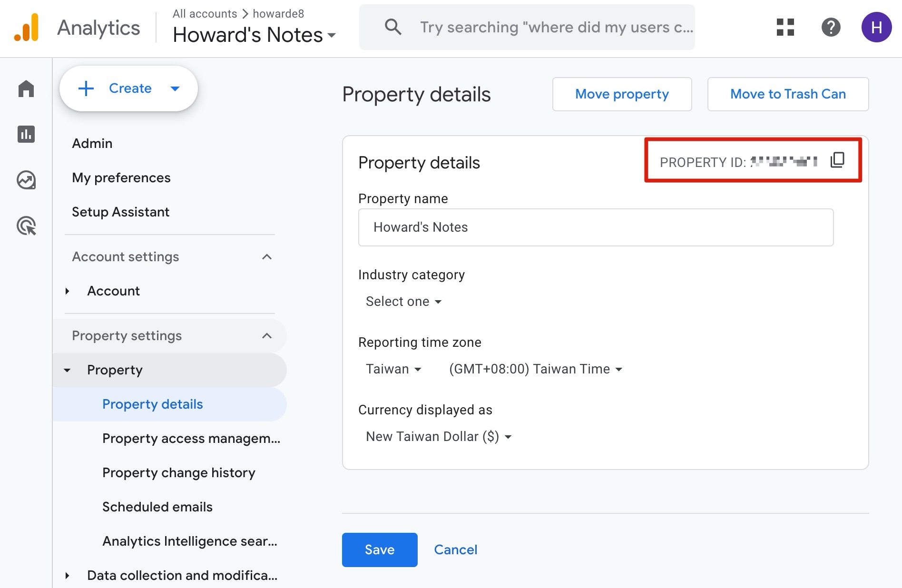The width and height of the screenshot is (902, 588).
Task: Open the Industry category Select one dropdown
Action: (x=403, y=302)
